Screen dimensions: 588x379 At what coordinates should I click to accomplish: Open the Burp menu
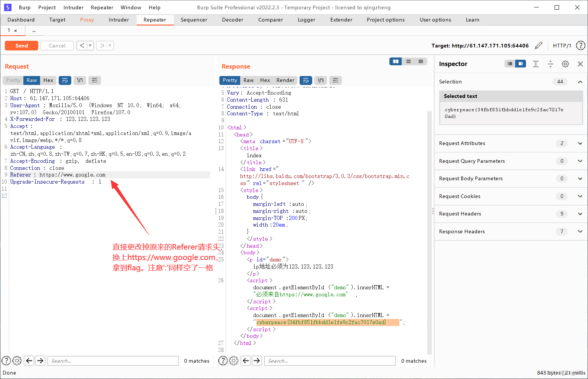[x=25, y=7]
